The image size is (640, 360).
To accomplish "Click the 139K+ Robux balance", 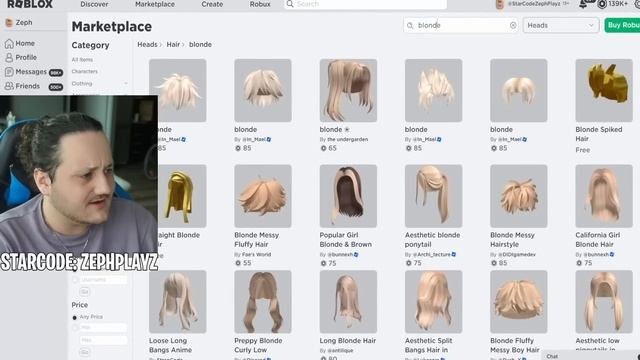I will point(618,4).
